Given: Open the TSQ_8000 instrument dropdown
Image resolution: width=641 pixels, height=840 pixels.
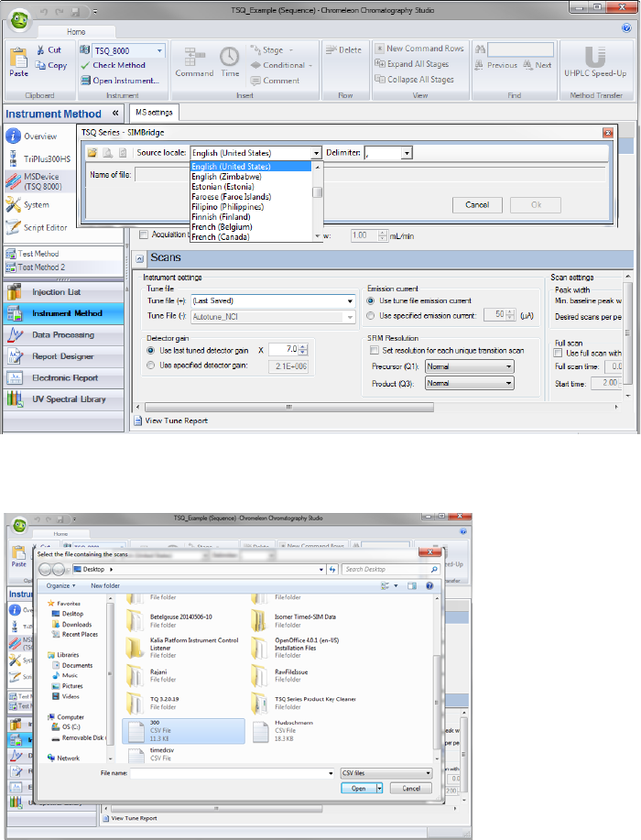Looking at the screenshot, I should pyautogui.click(x=159, y=51).
